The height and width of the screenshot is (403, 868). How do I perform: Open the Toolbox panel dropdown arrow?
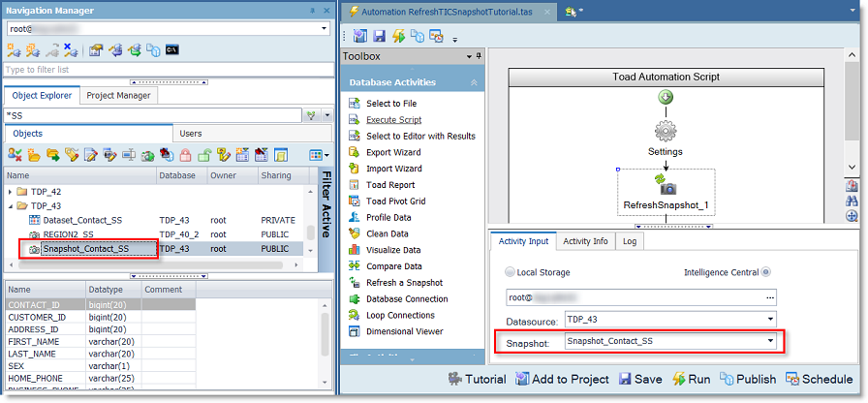coord(470,56)
